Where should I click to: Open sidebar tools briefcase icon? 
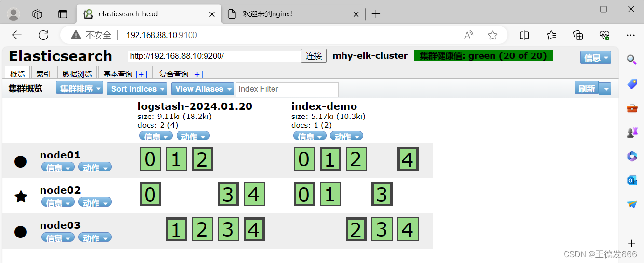tap(632, 108)
